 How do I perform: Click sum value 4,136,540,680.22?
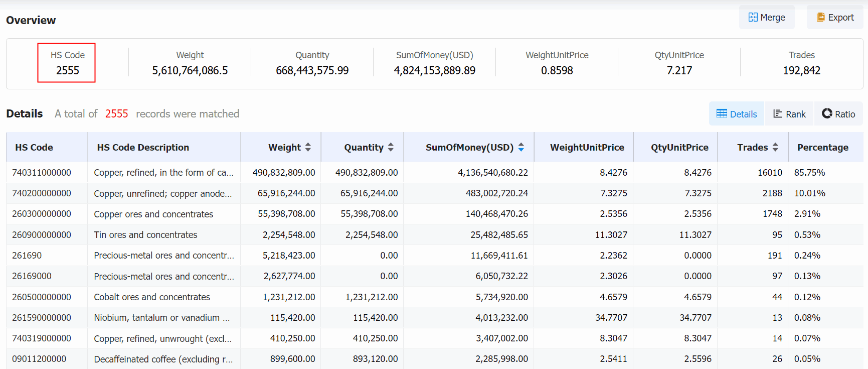pos(493,173)
